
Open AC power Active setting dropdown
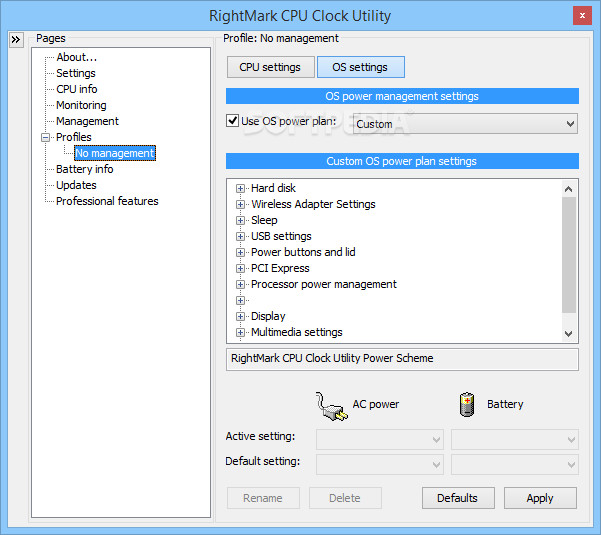379,439
